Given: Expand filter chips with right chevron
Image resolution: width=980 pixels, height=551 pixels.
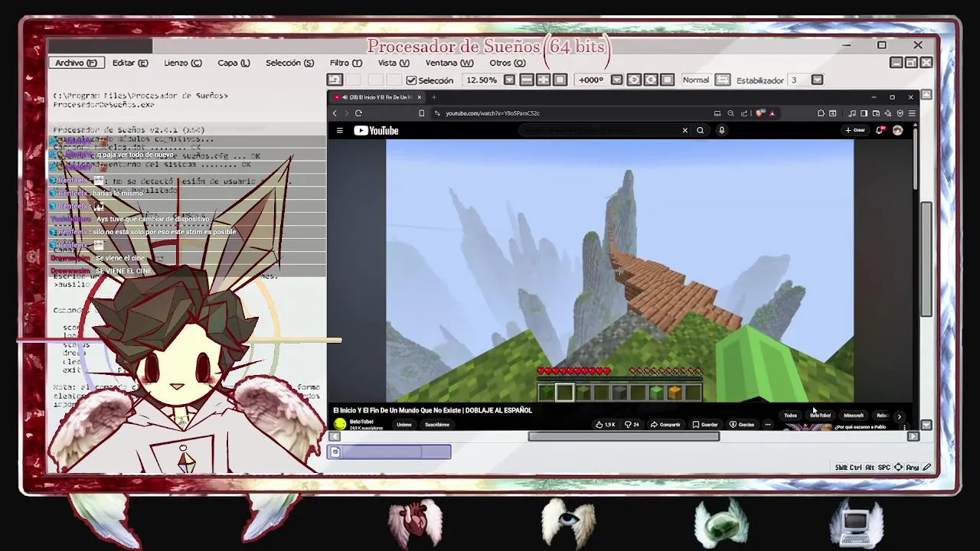Looking at the screenshot, I should point(899,416).
